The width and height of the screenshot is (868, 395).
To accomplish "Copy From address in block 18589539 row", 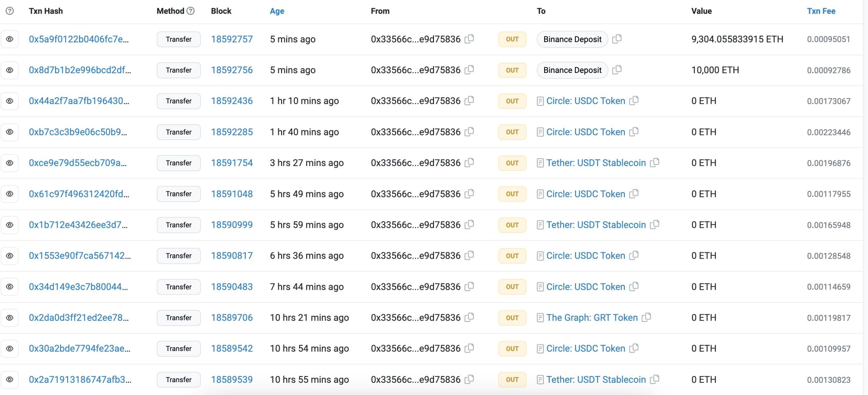I will (x=469, y=379).
